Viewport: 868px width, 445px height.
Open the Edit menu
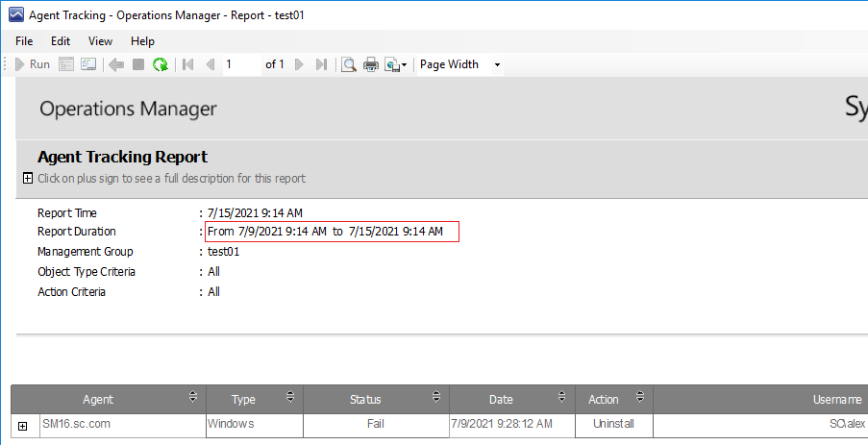click(x=61, y=41)
